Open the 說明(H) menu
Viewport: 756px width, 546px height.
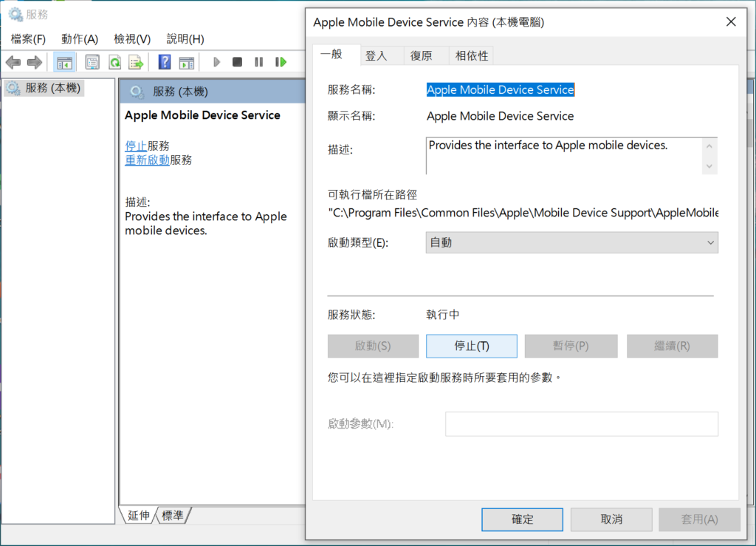click(185, 39)
